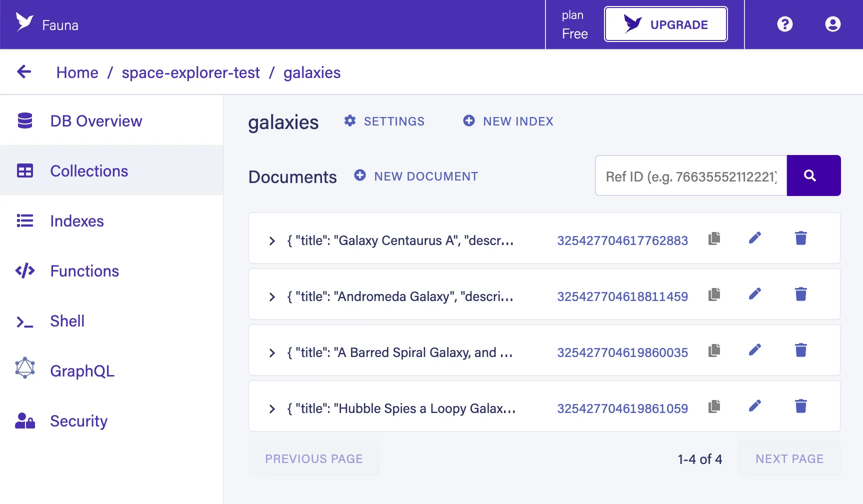Open the user account menu
Image resolution: width=863 pixels, height=504 pixels.
[832, 24]
